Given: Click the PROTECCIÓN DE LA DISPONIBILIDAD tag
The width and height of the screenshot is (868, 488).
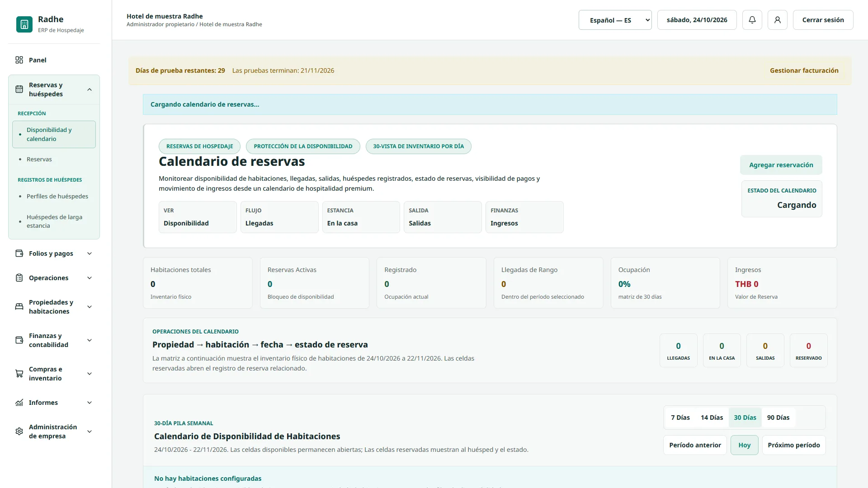Looking at the screenshot, I should [303, 146].
